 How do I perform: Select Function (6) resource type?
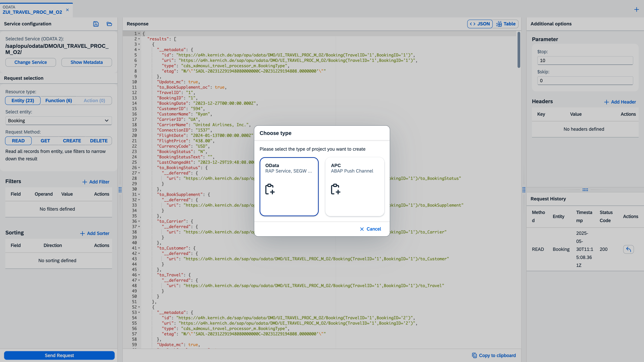click(x=58, y=100)
